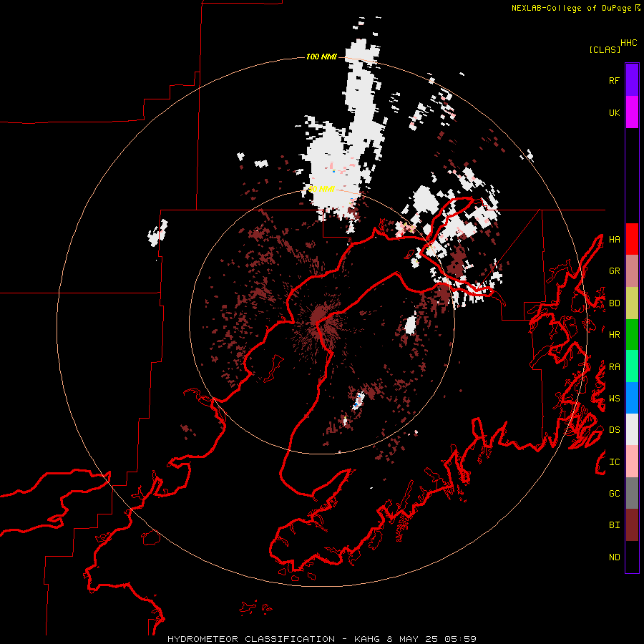Click the HR legend label
Screen dimensions: 644x644
pyautogui.click(x=615, y=335)
